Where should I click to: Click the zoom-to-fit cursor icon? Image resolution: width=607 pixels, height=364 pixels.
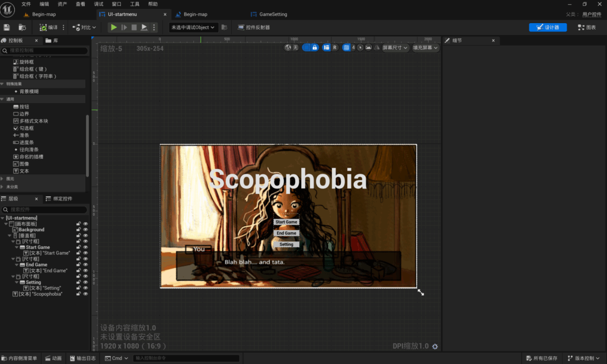pyautogui.click(x=360, y=47)
